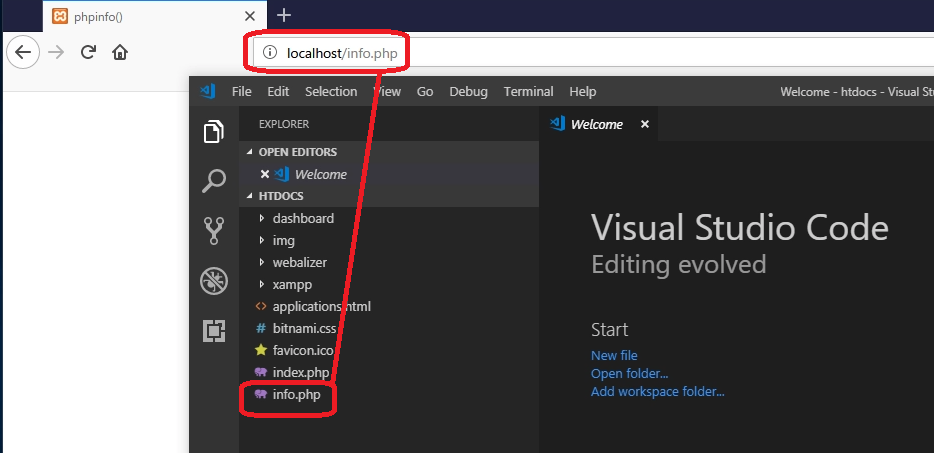Open the Debug icon in activity bar
The width and height of the screenshot is (934, 453).
click(214, 281)
